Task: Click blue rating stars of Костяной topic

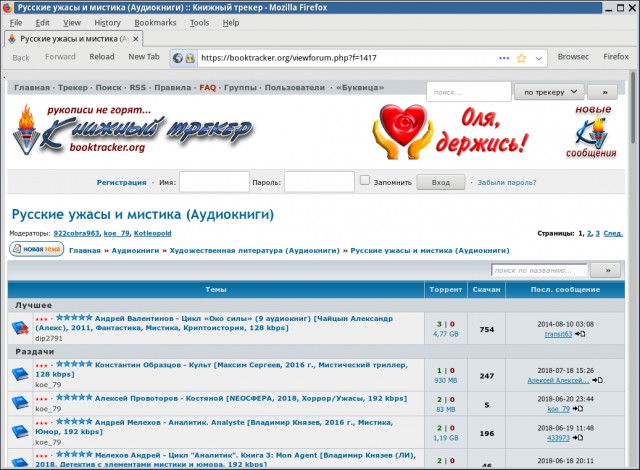Action: [x=74, y=397]
